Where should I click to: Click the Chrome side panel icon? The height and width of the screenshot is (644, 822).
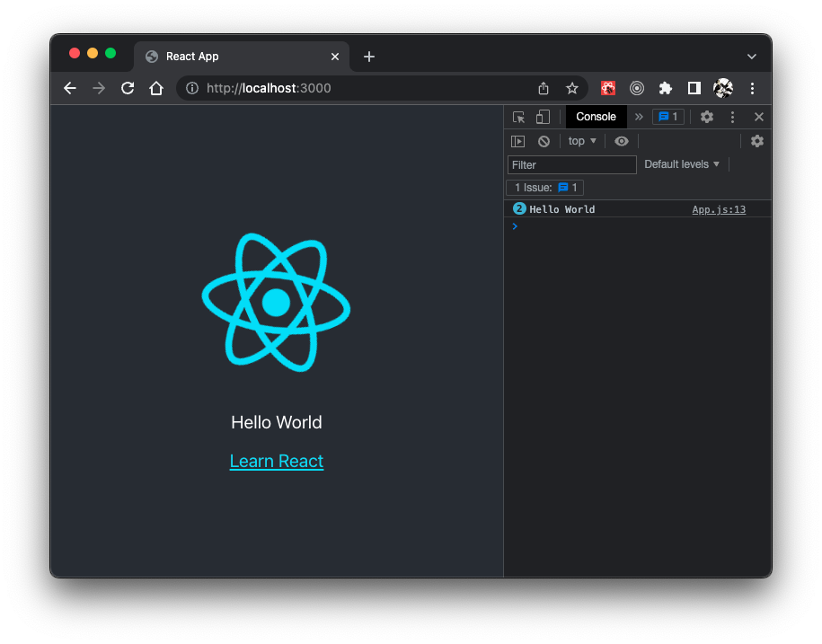pyautogui.click(x=694, y=88)
